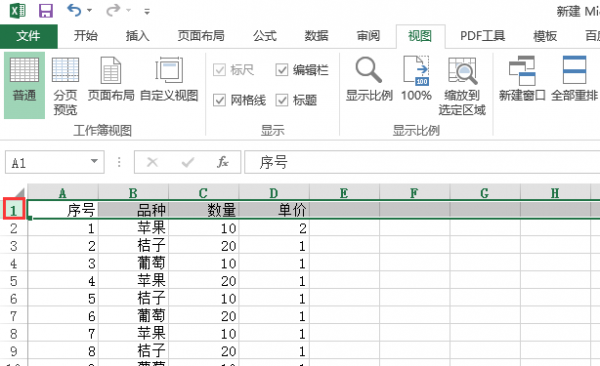Open the redo history dropdown arrow
Screen dimensions: 600x366
pyautogui.click(x=129, y=10)
